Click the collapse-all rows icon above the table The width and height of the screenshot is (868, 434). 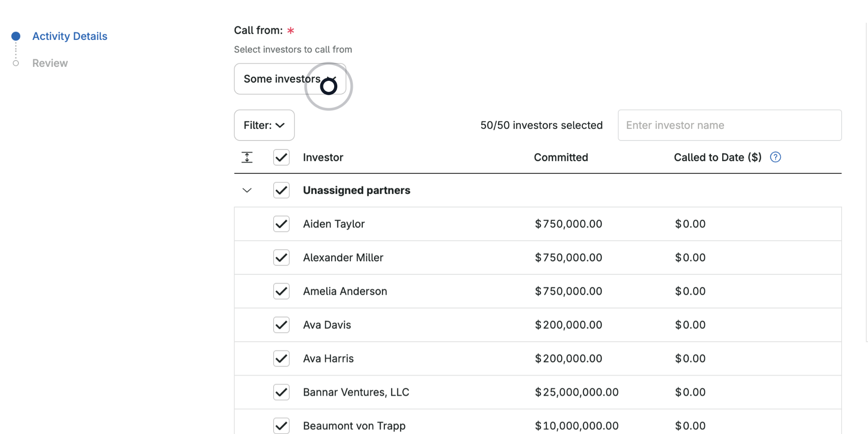pos(247,157)
